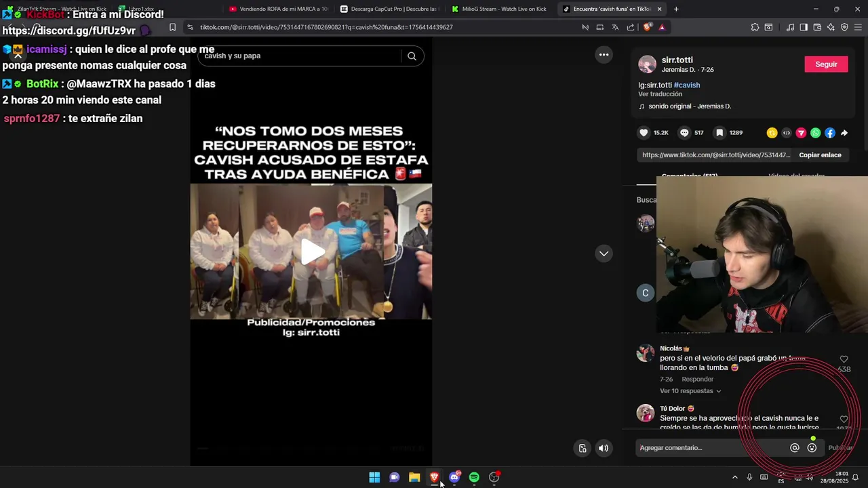Screen dimensions: 868x488
Task: Open Brave playlist music note icon
Action: 790,27
